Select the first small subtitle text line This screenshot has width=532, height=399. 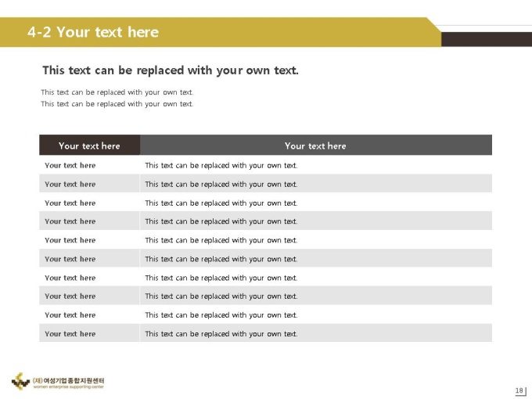[117, 92]
